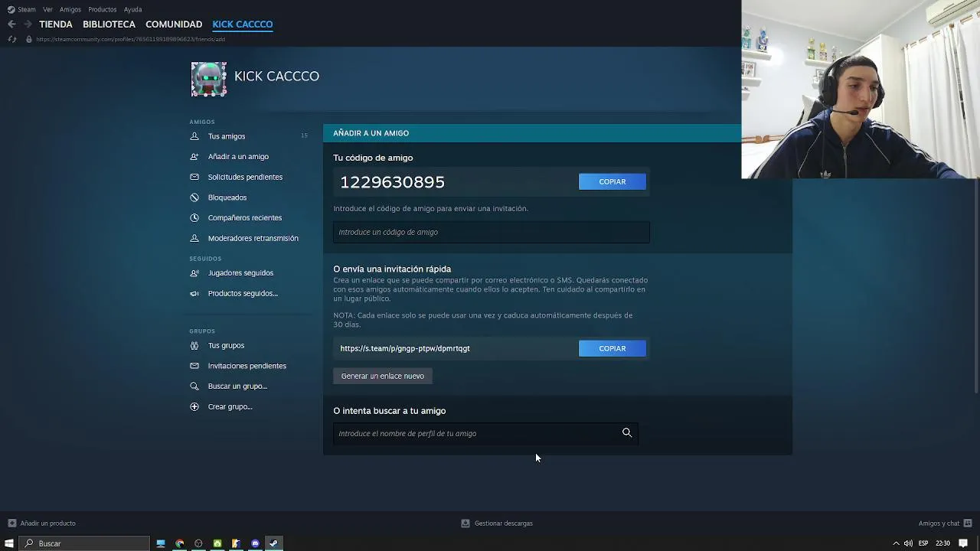The image size is (980, 551).
Task: Show hidden system tray icons
Action: pyautogui.click(x=896, y=543)
